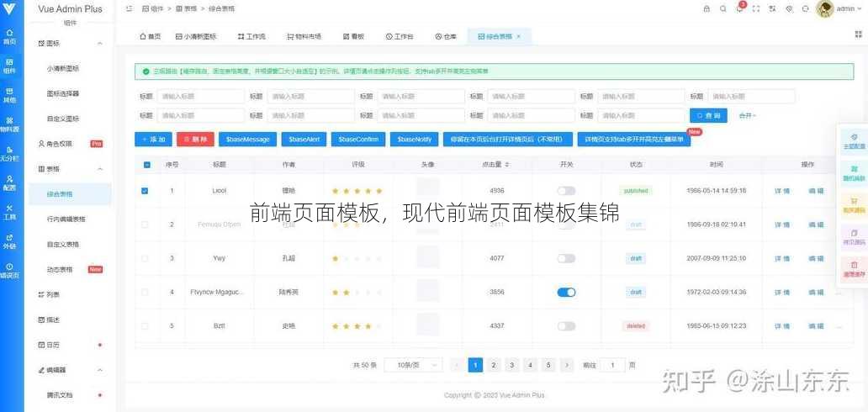Check the row 5 Bztt checkbox
Screen dimensions: 868x412
tap(145, 326)
